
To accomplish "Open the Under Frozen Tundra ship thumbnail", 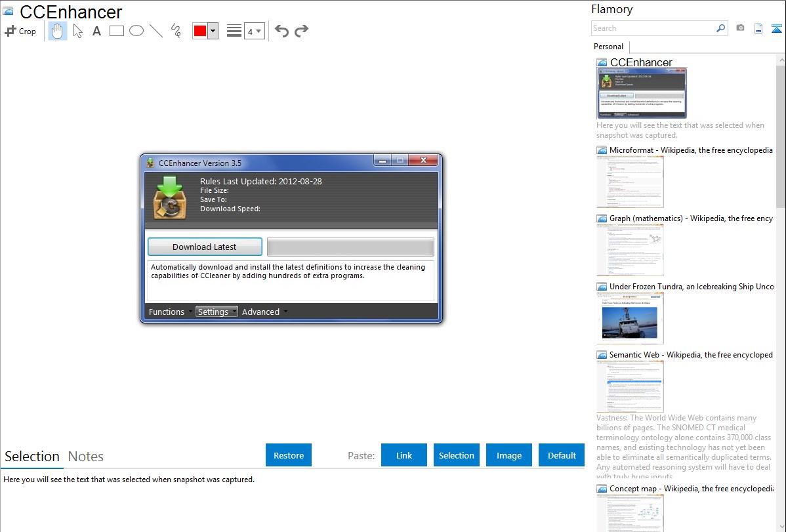I will pyautogui.click(x=630, y=318).
